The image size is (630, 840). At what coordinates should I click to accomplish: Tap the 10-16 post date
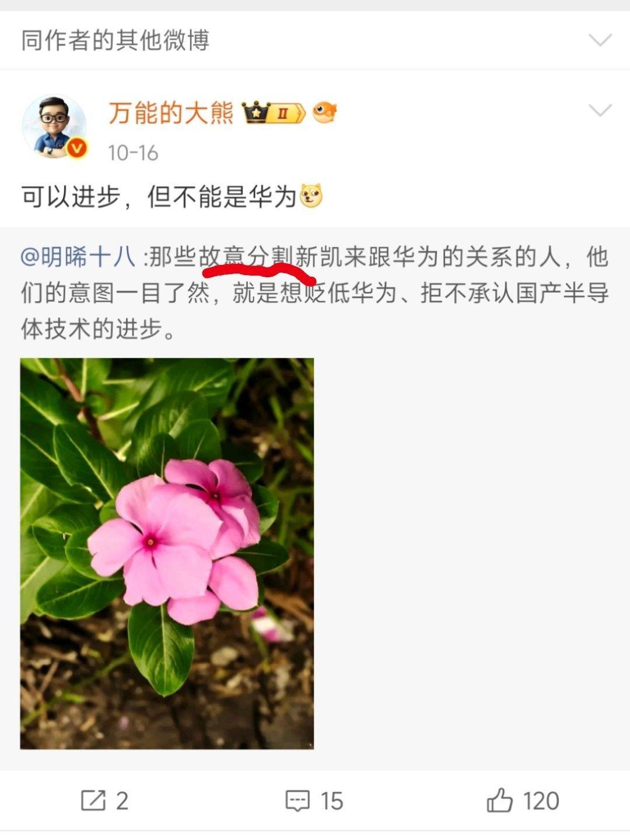pos(133,153)
